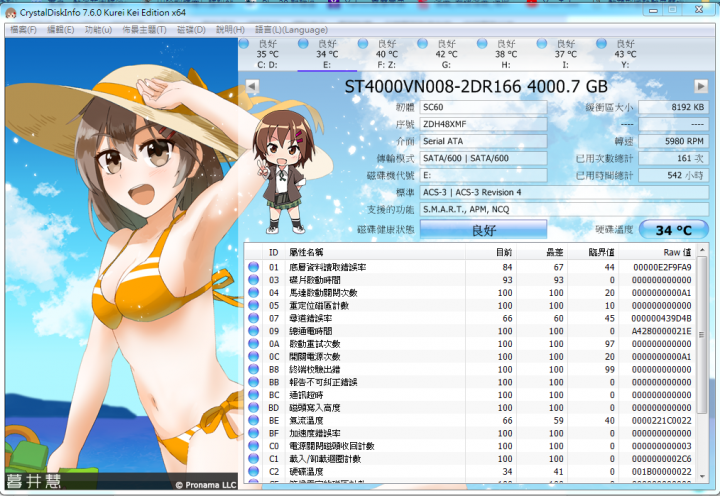
Task: Click status orb for attribute C2
Action: [x=253, y=471]
